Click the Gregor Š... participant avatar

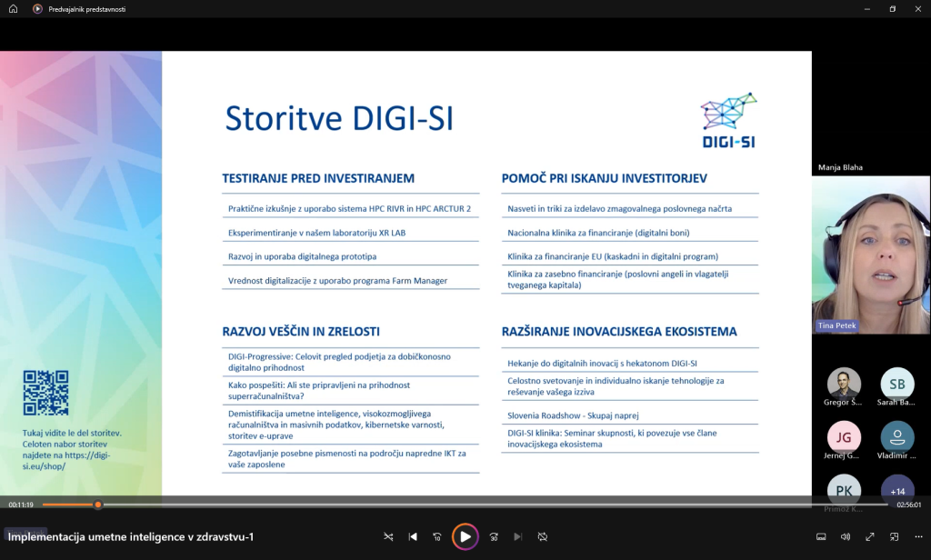(x=844, y=384)
